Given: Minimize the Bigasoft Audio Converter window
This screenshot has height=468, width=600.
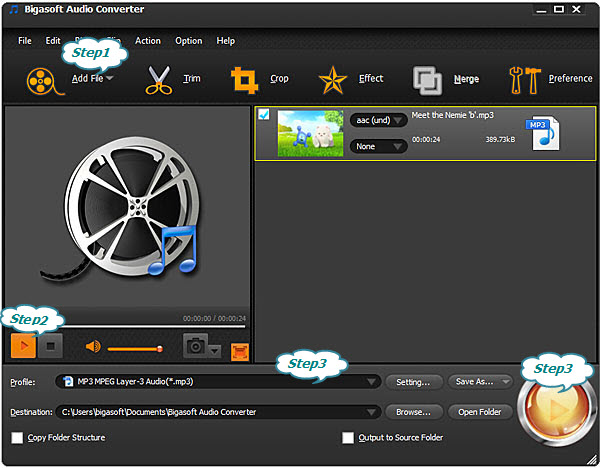Looking at the screenshot, I should (x=541, y=10).
